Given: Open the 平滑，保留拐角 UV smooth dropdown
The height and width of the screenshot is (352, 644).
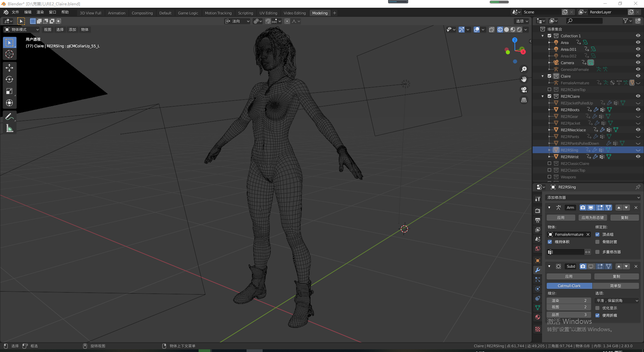Looking at the screenshot, I should (x=616, y=301).
